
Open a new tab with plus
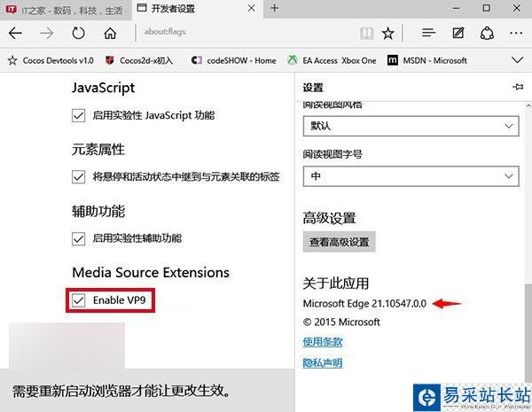click(x=275, y=8)
